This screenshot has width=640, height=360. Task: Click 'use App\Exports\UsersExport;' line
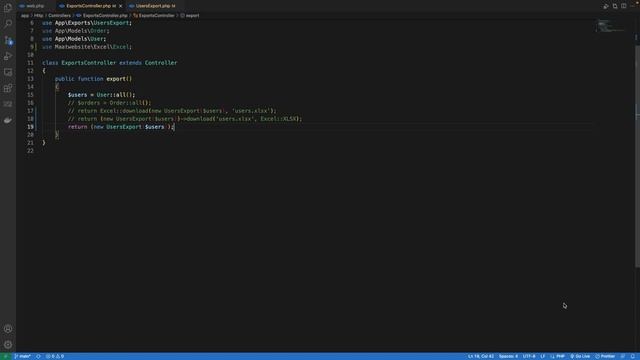click(87, 23)
